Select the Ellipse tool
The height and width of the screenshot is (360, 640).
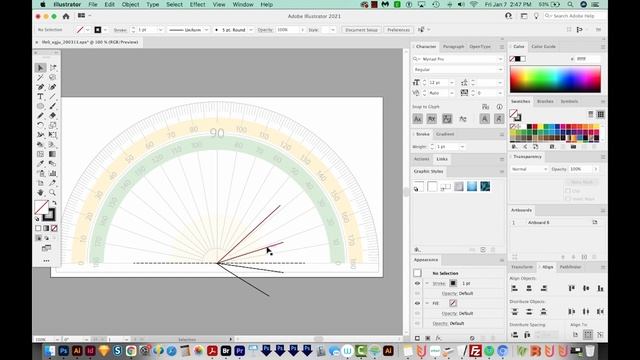pyautogui.click(x=40, y=106)
